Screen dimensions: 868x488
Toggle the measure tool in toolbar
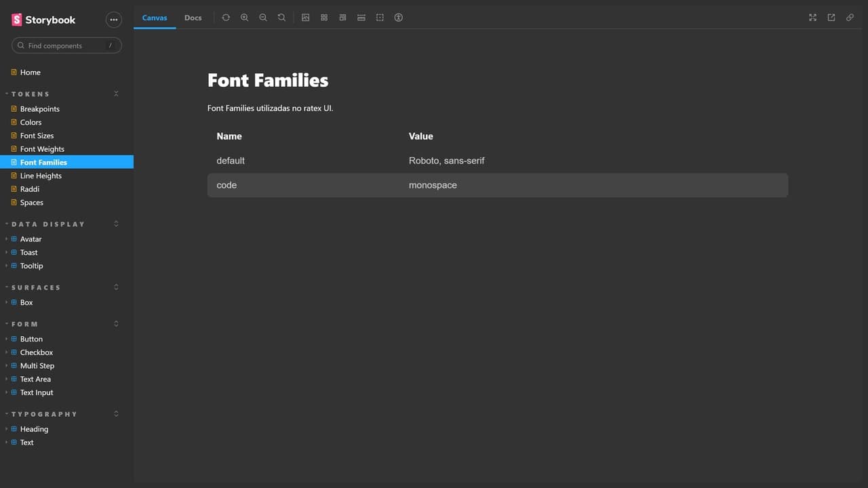click(x=361, y=18)
